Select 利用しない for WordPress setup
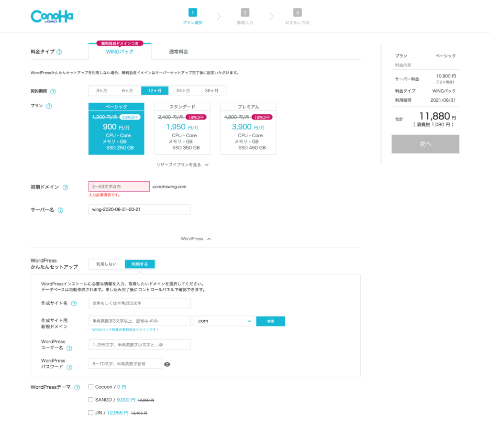The width and height of the screenshot is (490, 448). click(107, 264)
